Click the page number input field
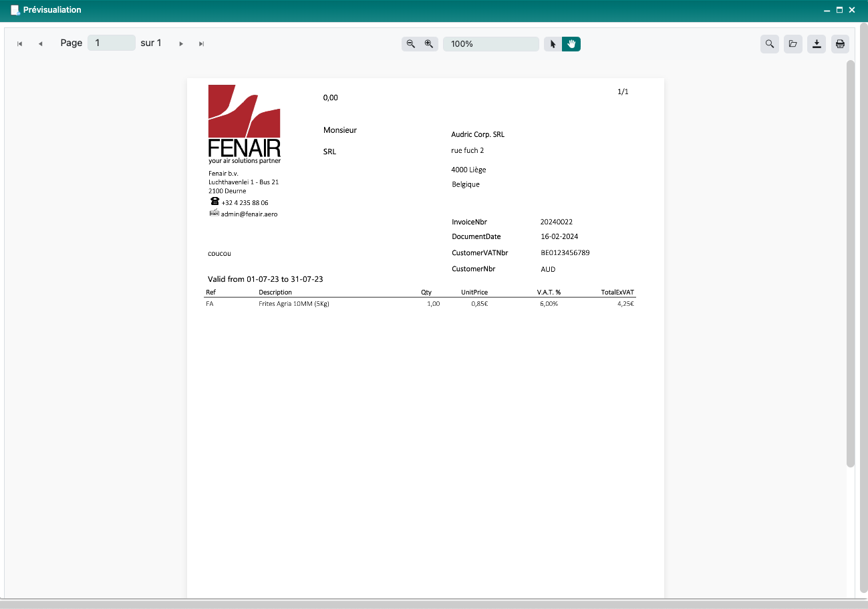 (112, 43)
